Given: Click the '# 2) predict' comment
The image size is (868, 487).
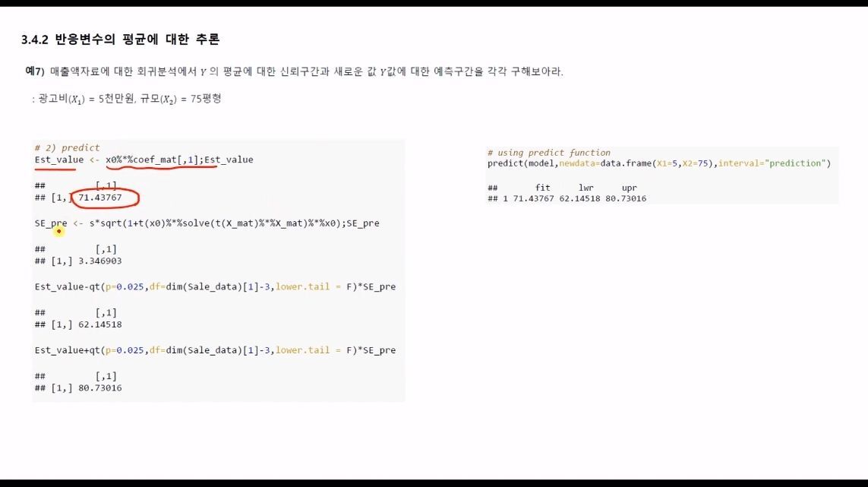Looking at the screenshot, I should (67, 147).
